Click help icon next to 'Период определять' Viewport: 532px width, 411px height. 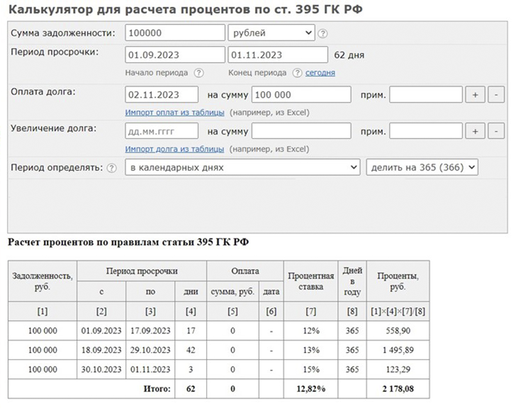coord(112,168)
